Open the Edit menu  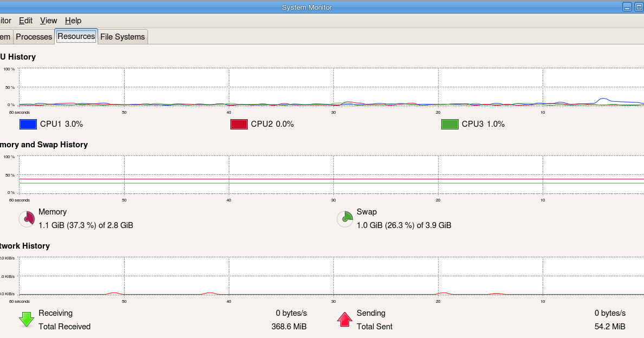[x=25, y=21]
